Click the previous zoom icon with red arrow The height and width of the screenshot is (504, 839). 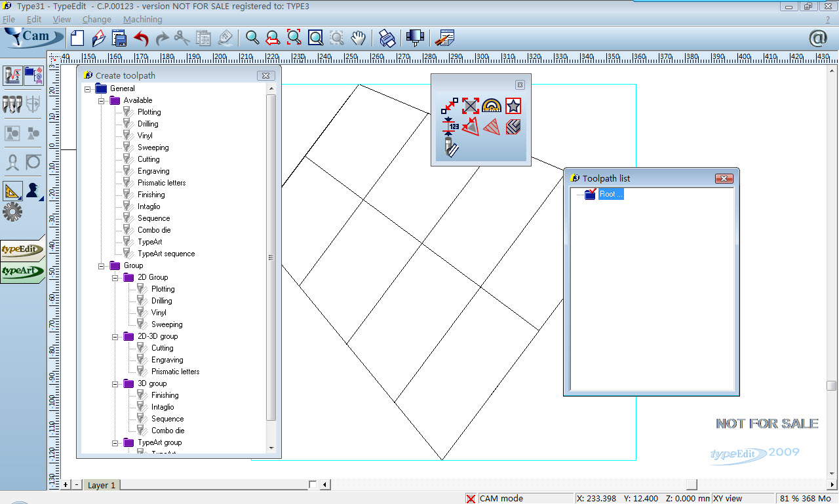[x=273, y=38]
